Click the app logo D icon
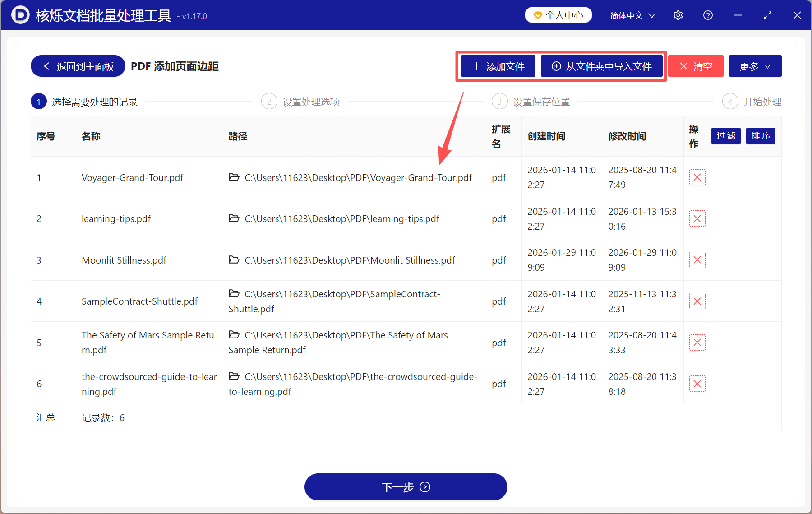The height and width of the screenshot is (514, 812). (20, 15)
